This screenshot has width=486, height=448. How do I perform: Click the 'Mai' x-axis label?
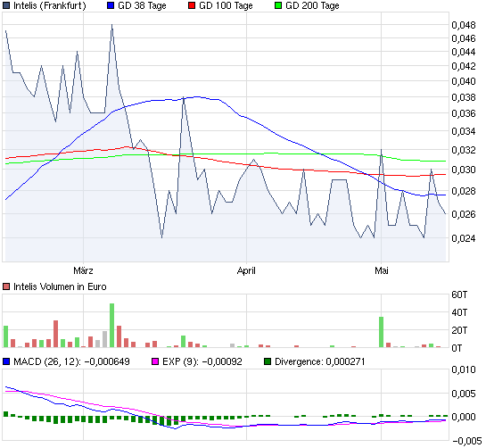click(382, 270)
